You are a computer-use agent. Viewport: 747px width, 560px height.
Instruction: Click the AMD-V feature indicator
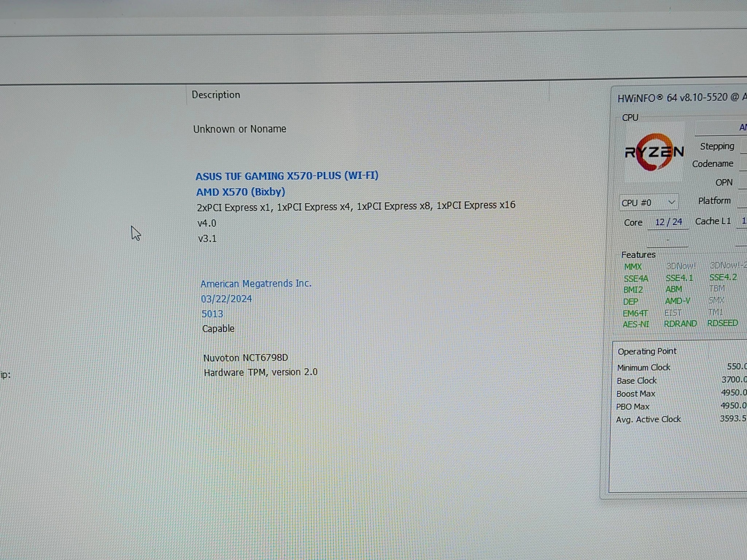[678, 301]
